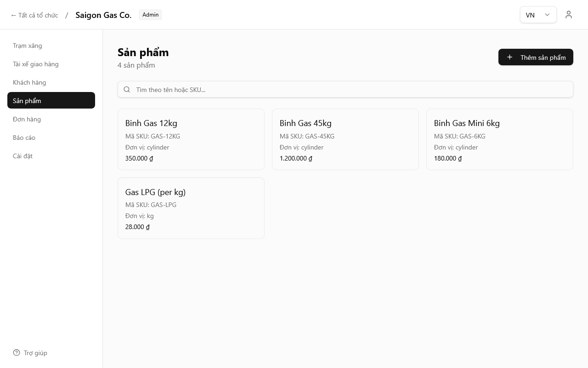This screenshot has height=368, width=588.
Task: Open the Gas LPG (per kg) card
Action: [191, 208]
